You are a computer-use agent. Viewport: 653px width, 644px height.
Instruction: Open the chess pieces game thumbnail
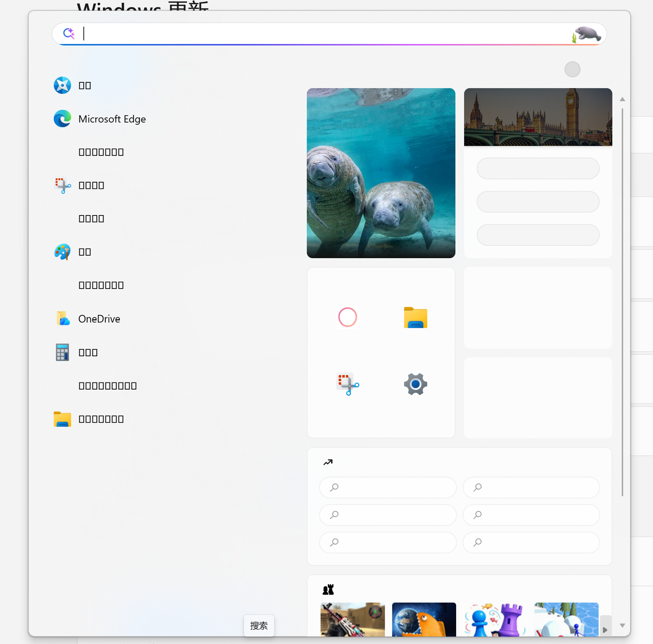pos(495,619)
